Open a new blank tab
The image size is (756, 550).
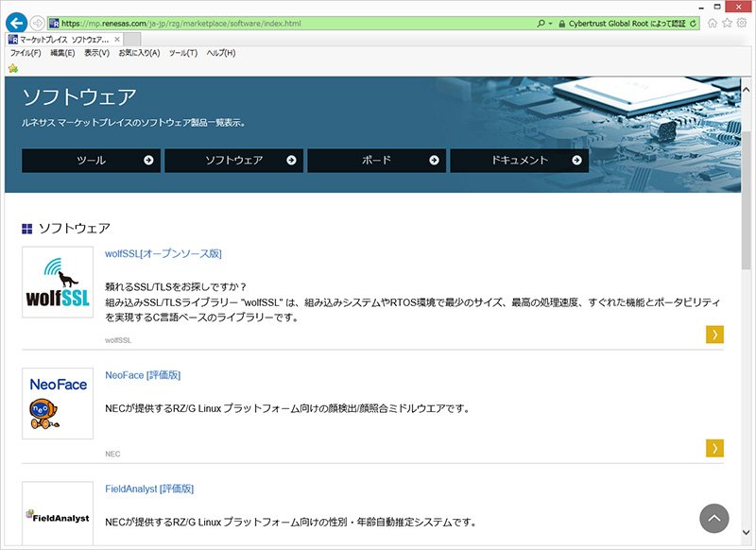coord(132,40)
